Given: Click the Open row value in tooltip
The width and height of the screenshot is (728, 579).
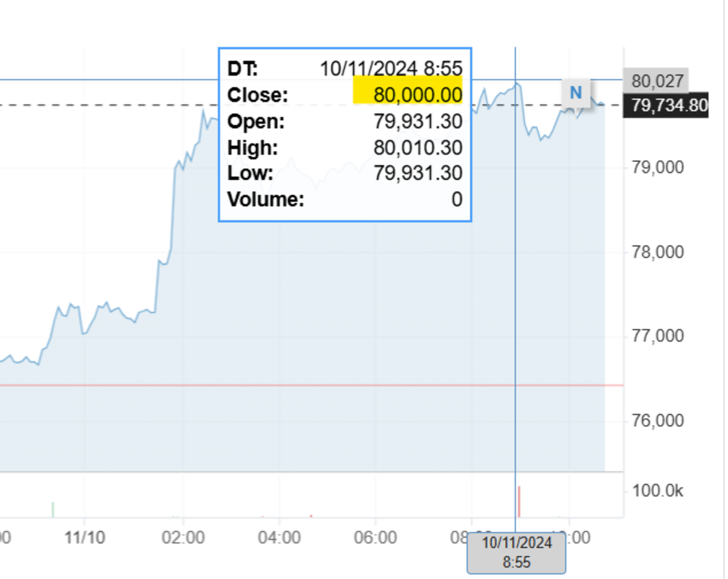Looking at the screenshot, I should 417,121.
